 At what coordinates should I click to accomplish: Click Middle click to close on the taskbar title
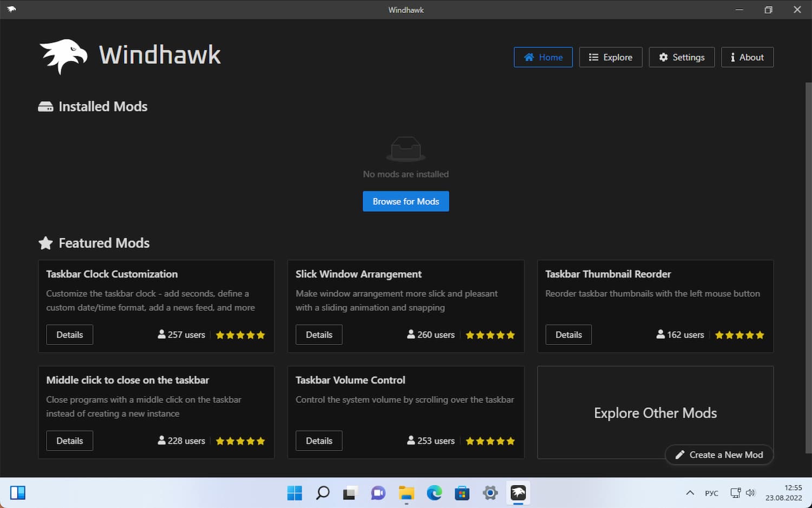coord(128,380)
